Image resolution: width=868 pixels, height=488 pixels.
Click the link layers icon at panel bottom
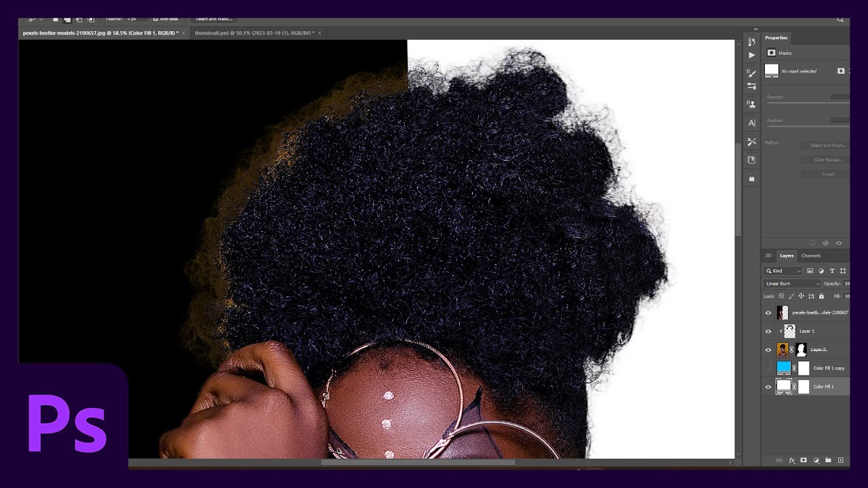point(779,460)
